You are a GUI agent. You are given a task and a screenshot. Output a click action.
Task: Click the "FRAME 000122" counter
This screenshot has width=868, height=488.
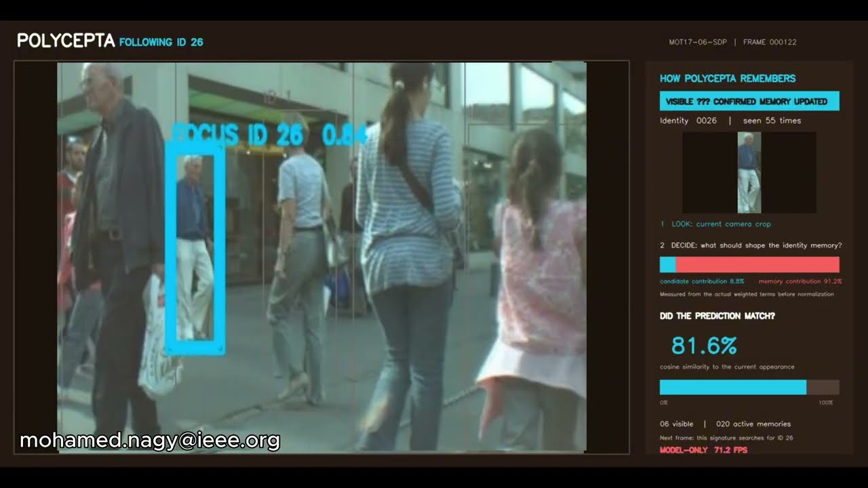[x=770, y=42]
